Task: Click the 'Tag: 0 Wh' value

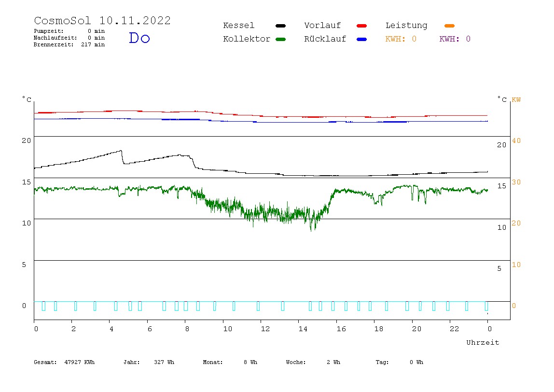Action: coord(399,362)
